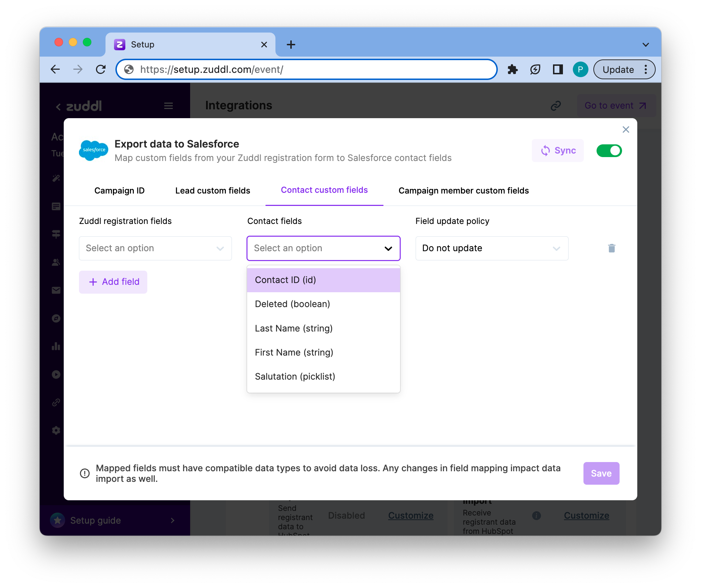
Task: Click Customize link for HubSpot import
Action: coord(586,515)
